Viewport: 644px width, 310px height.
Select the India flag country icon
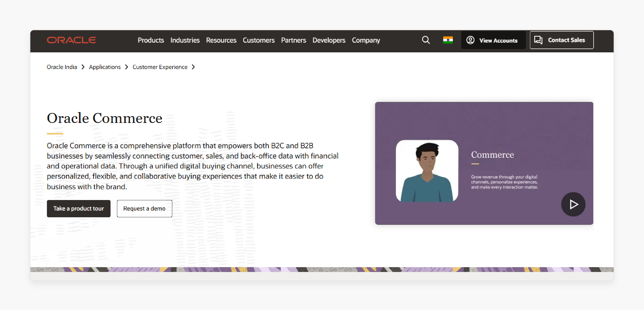(x=448, y=40)
